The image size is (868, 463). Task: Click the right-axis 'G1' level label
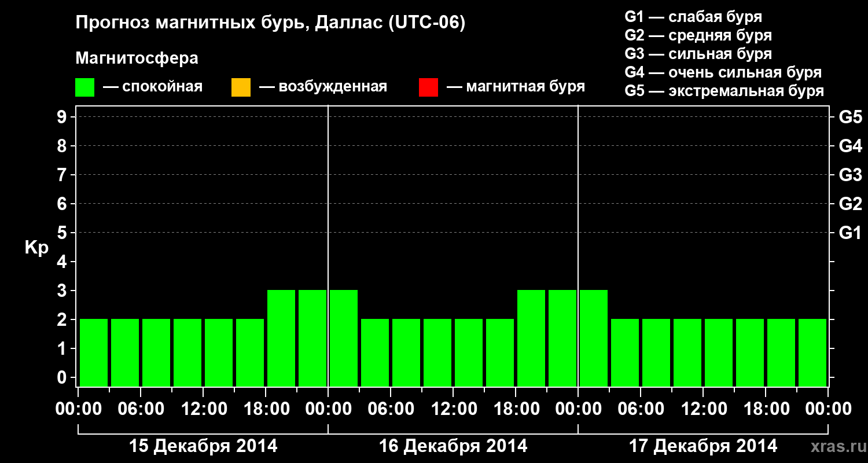851,233
